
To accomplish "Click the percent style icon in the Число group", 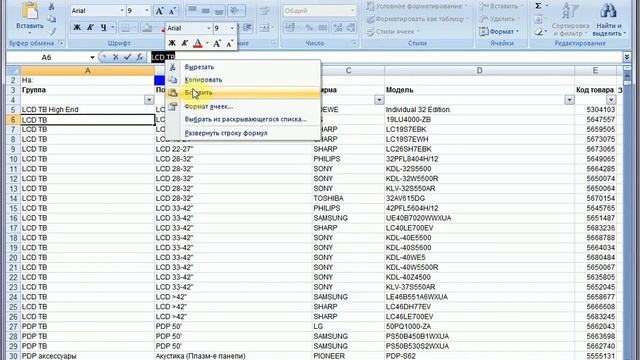I will click(x=309, y=27).
